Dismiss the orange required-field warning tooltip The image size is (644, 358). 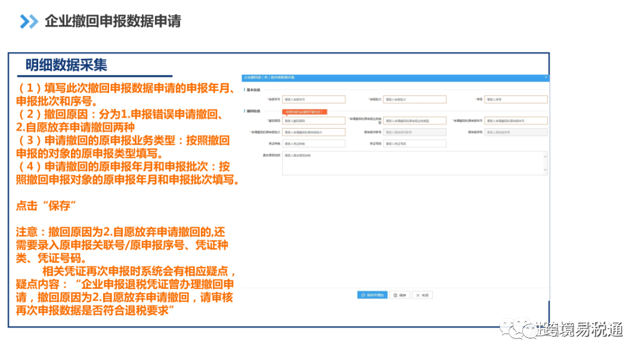pyautogui.click(x=304, y=111)
